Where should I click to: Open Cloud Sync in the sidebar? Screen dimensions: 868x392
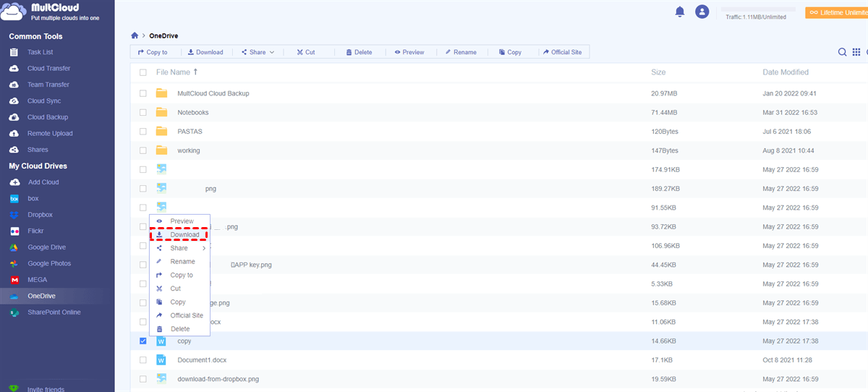44,101
